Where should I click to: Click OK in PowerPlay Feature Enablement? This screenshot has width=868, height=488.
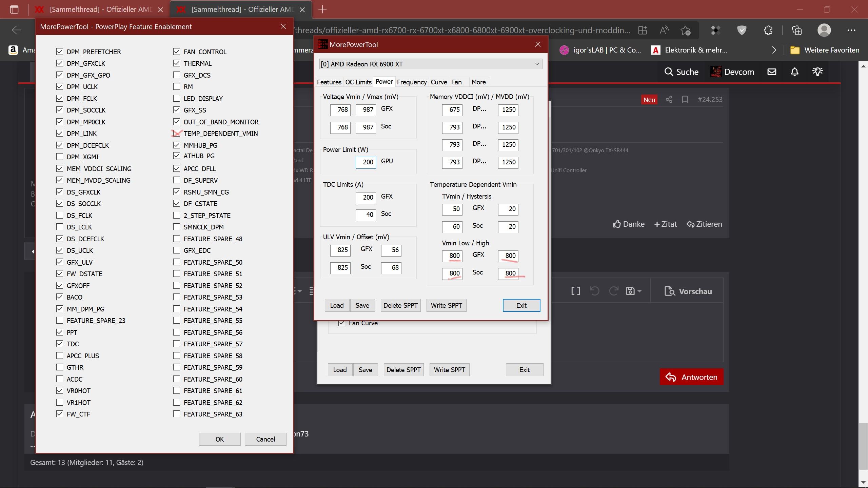(x=220, y=439)
